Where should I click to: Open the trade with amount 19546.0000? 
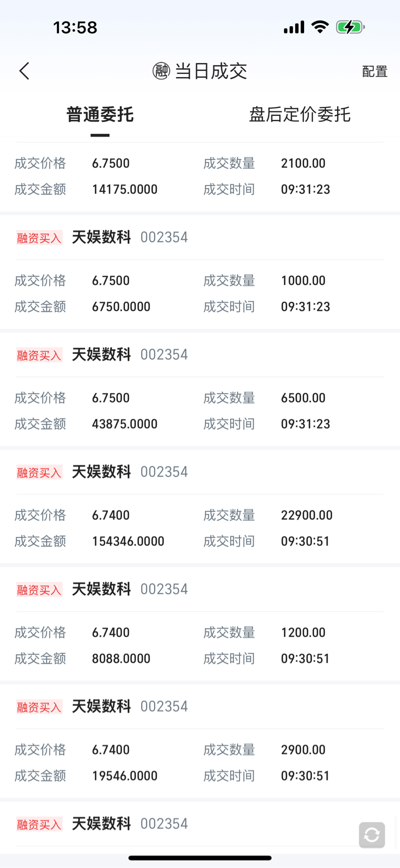200,741
